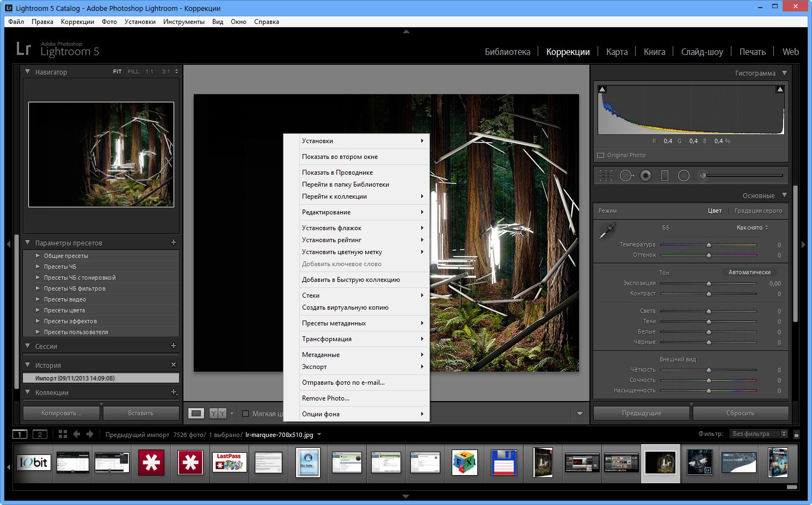
Task: Pick the White Balance eyedropper tool
Action: (607, 231)
